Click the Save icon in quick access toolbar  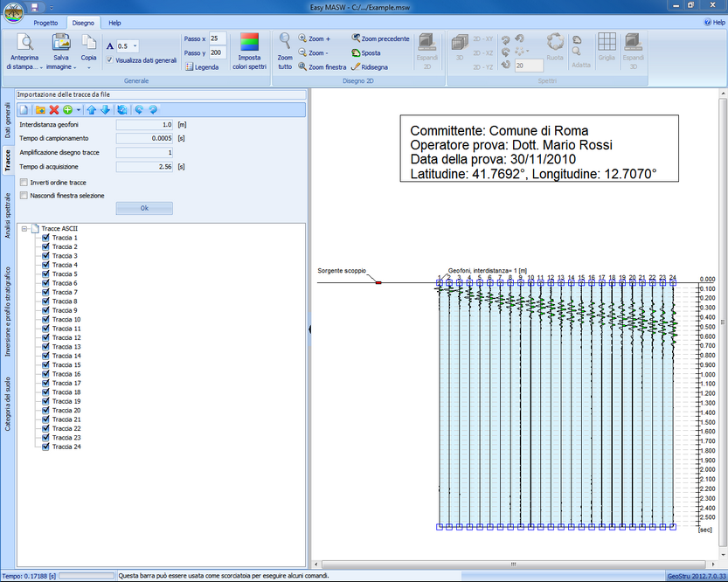[34, 7]
